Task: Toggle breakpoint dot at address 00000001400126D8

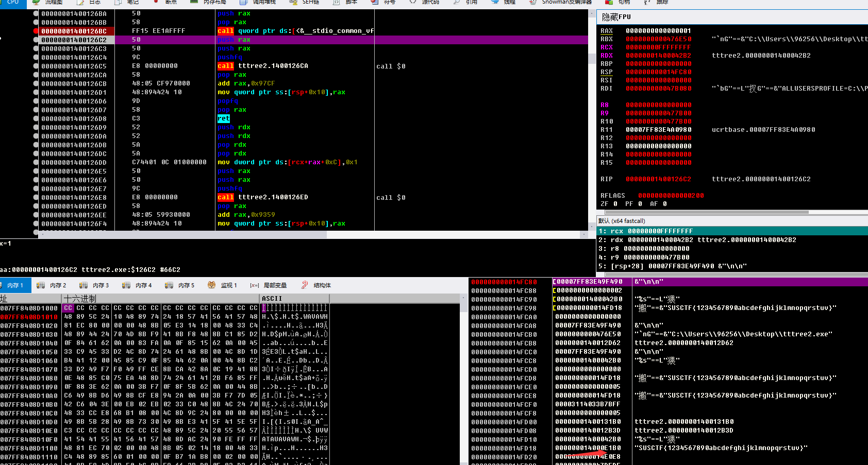Action: [36, 118]
